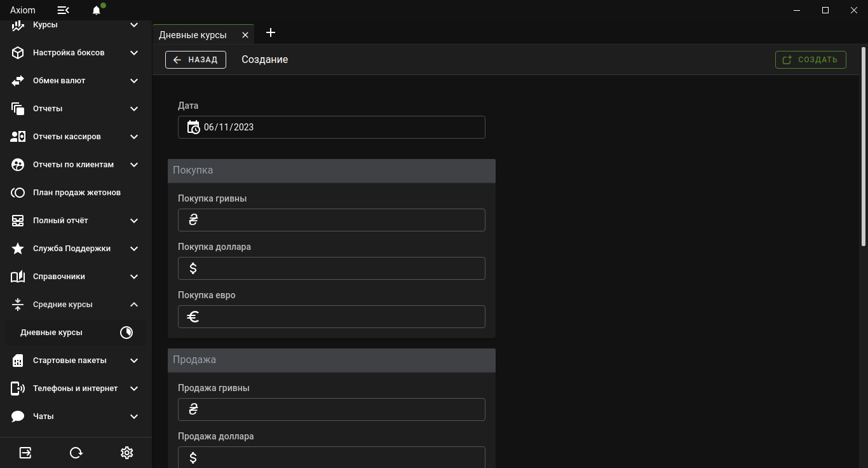
Task: Click the Отчеты по клиентам face icon
Action: (x=18, y=165)
